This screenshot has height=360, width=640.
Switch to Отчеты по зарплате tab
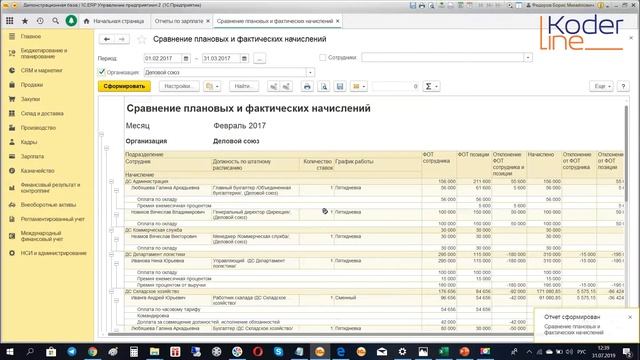[179, 21]
